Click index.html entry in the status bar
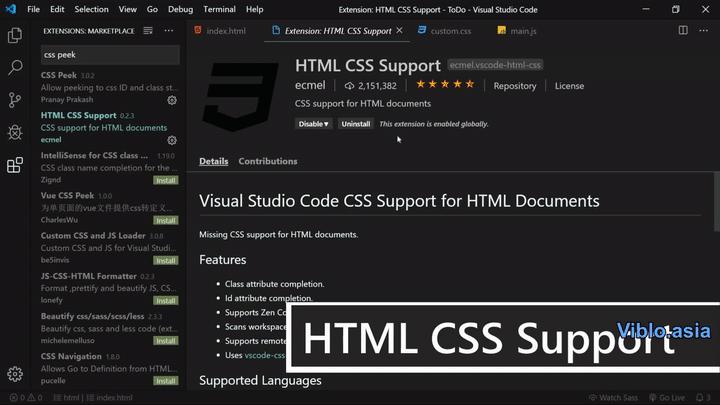This screenshot has height=405, width=720. (109, 398)
